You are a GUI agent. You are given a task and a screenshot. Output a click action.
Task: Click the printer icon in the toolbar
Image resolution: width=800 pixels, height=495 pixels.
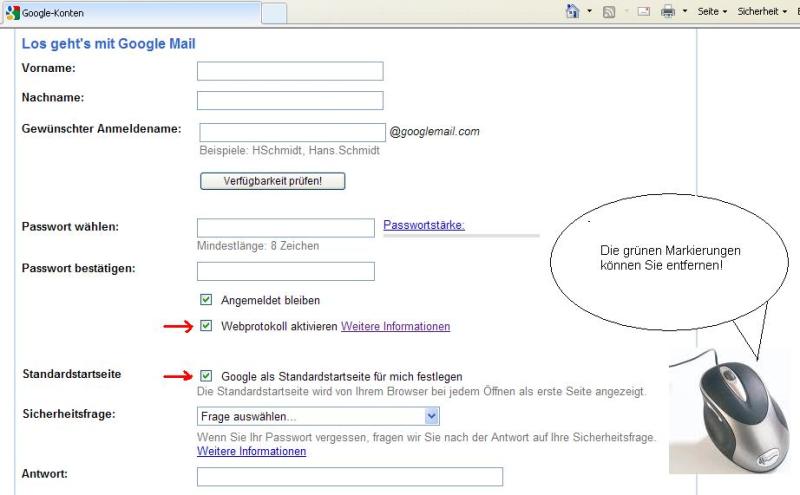tap(667, 12)
